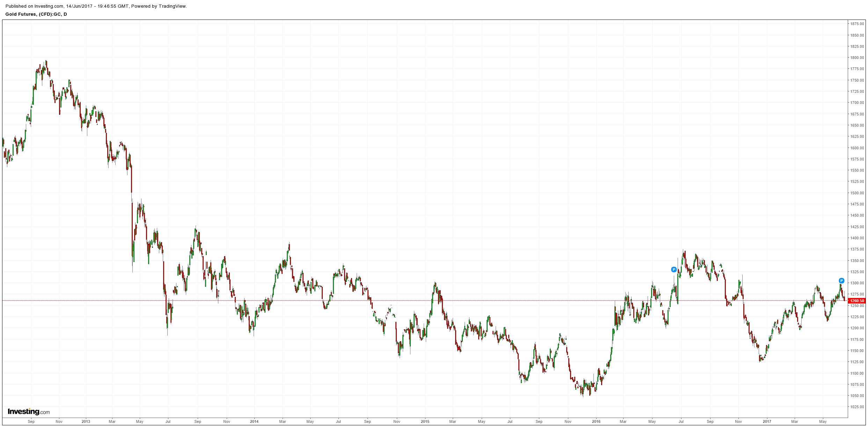Image resolution: width=868 pixels, height=426 pixels.
Task: Click the 1800.00 price axis label
Action: pos(857,58)
